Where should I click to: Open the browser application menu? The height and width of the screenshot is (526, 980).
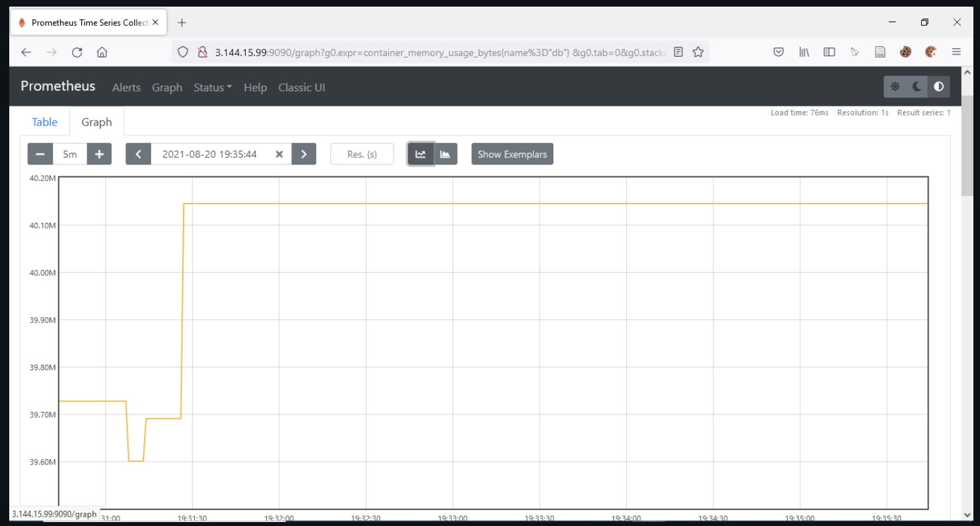click(956, 52)
